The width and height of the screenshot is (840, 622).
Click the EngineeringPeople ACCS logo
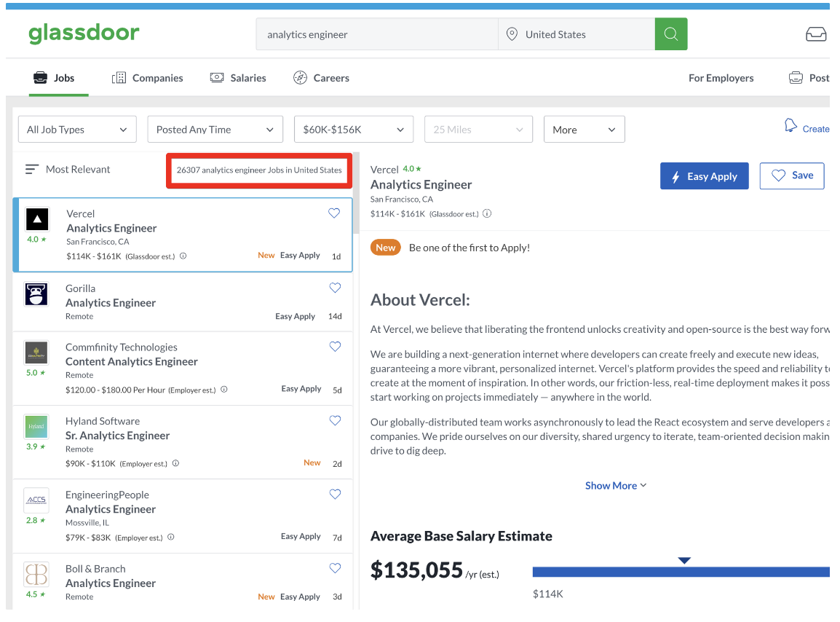click(x=36, y=500)
